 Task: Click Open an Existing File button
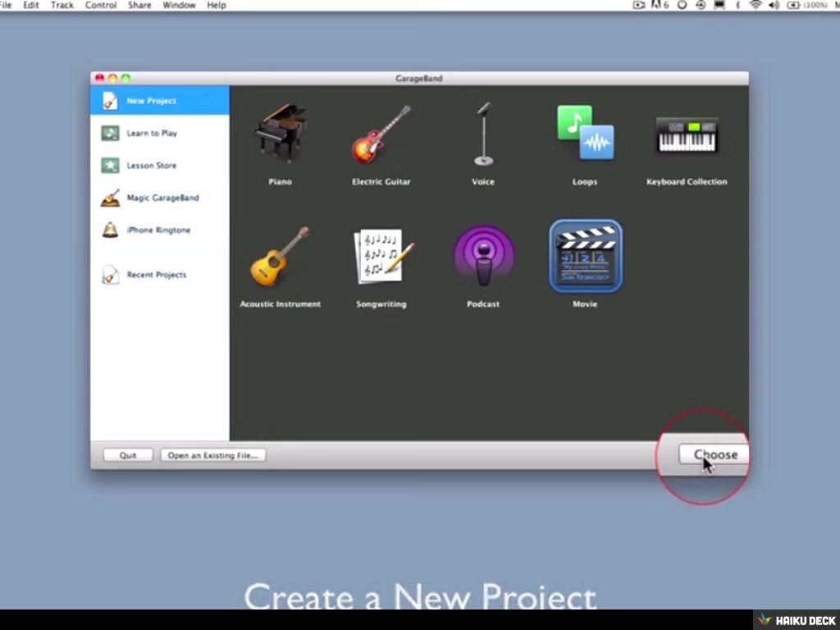click(213, 455)
